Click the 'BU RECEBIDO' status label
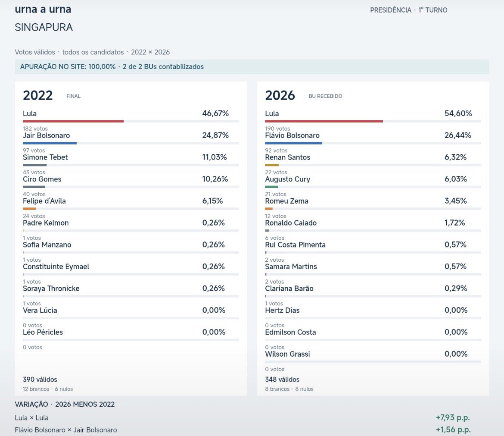Viewport: 504px width, 436px height. click(325, 96)
